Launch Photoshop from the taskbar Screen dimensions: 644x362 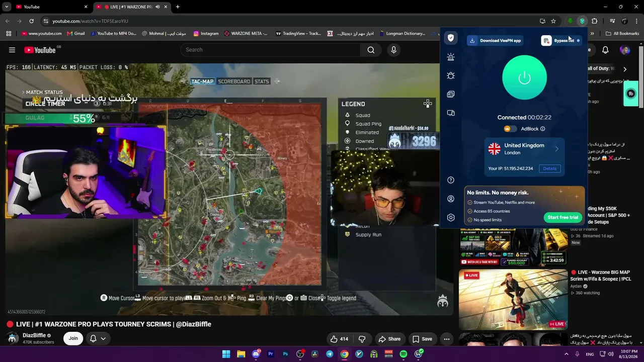click(x=285, y=354)
